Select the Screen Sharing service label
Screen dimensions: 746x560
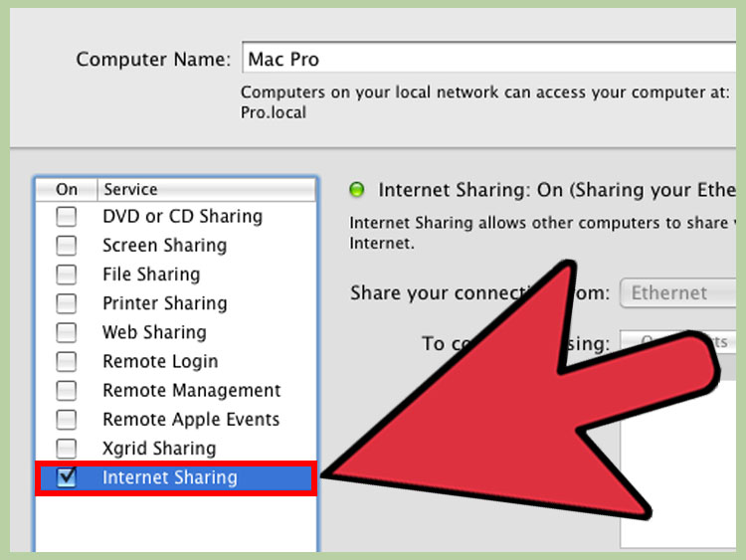point(164,246)
